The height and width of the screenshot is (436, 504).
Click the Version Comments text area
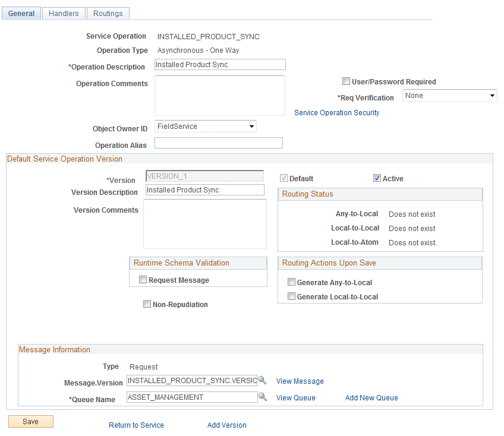tap(204, 224)
